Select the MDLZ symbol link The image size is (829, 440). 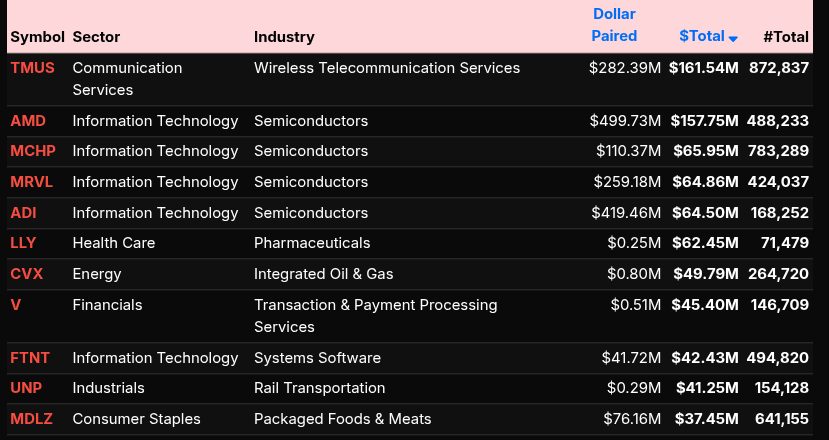33,419
